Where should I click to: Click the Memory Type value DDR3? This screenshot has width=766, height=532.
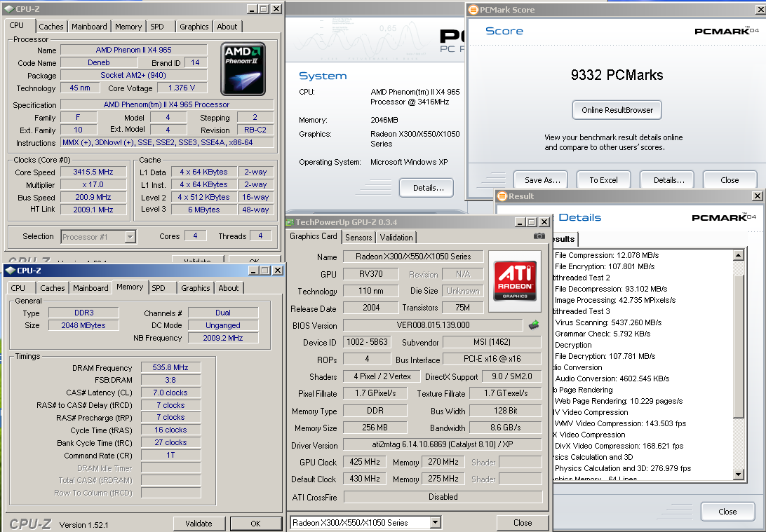tap(84, 313)
